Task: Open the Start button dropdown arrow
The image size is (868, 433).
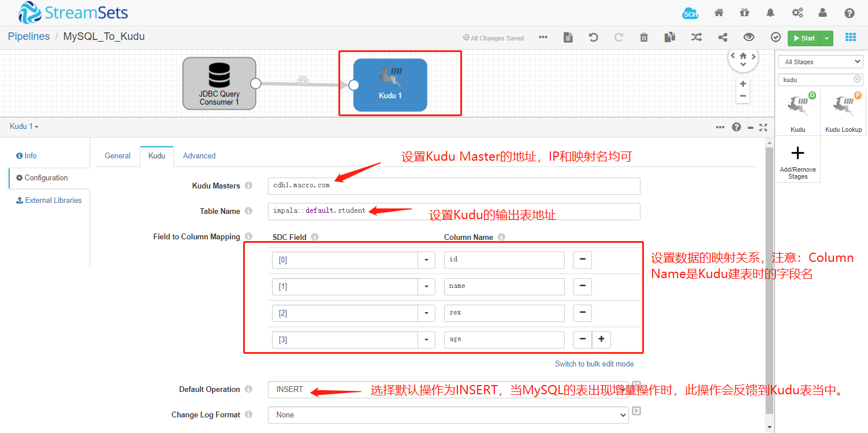Action: pyautogui.click(x=827, y=38)
